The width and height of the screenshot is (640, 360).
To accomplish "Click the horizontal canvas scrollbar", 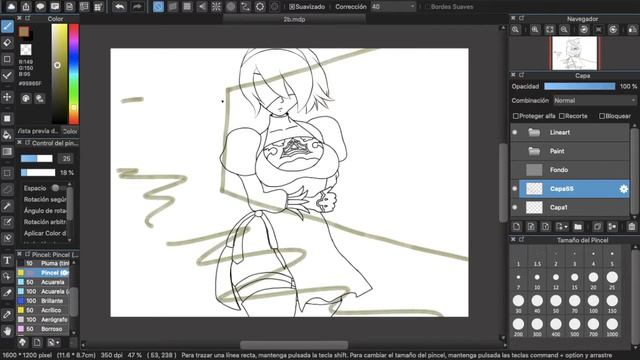I will [294, 345].
